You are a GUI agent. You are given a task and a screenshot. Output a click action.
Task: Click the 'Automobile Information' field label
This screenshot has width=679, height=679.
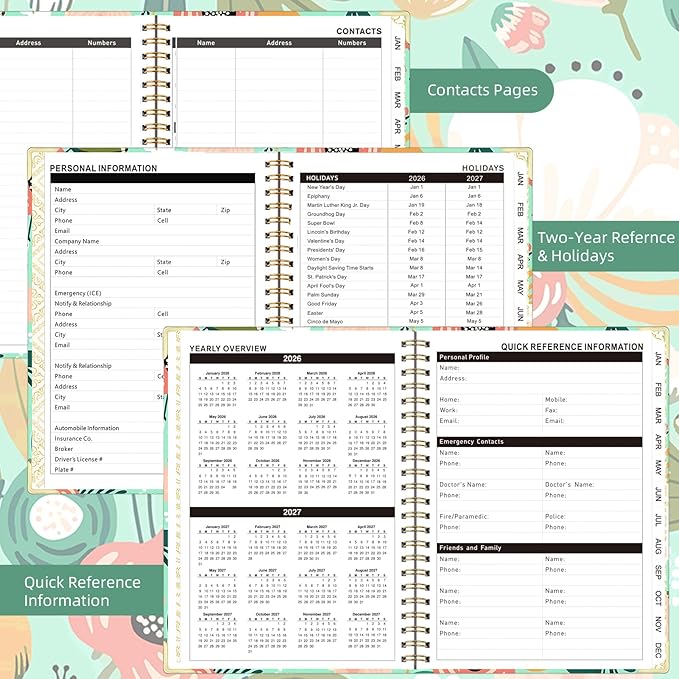click(x=87, y=428)
